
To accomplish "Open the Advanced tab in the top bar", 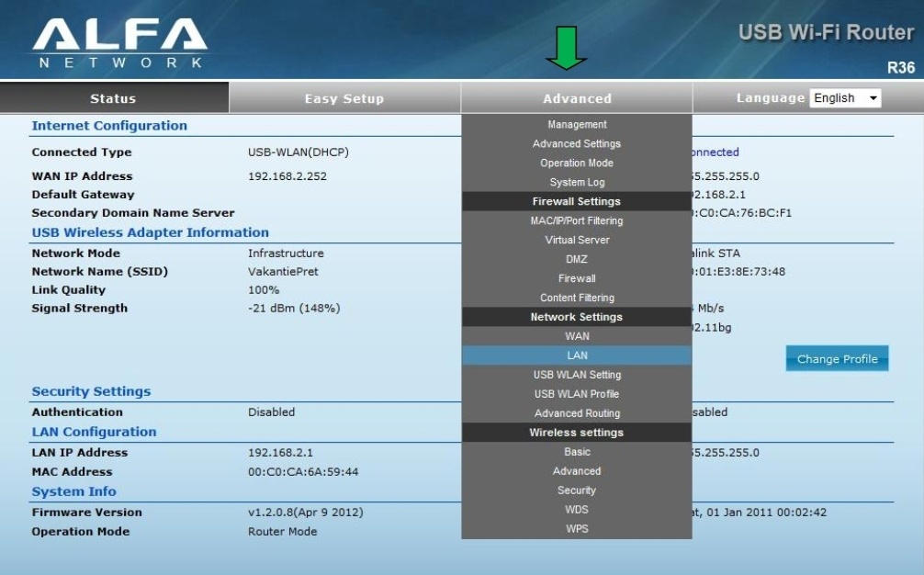I will [577, 98].
